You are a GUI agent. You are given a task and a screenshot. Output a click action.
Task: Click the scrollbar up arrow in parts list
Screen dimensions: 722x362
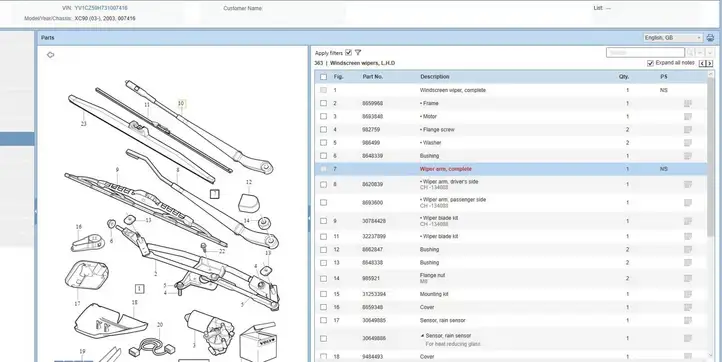tap(711, 73)
